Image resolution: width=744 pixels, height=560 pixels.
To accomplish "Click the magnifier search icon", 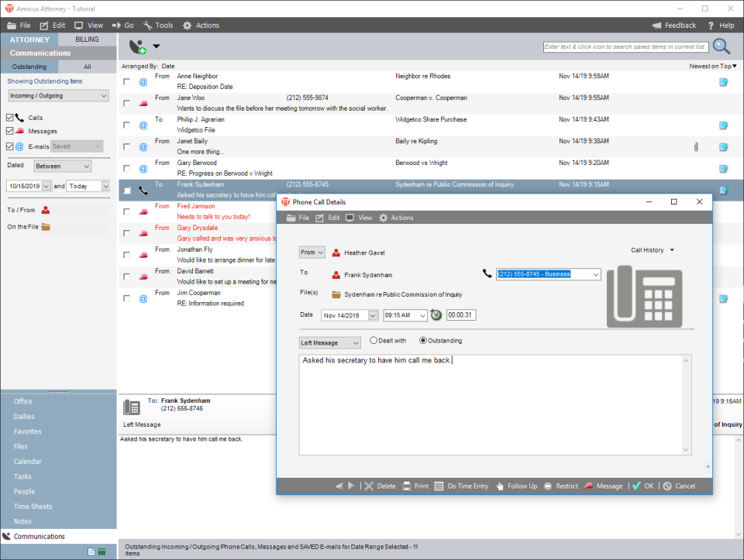I will click(722, 46).
